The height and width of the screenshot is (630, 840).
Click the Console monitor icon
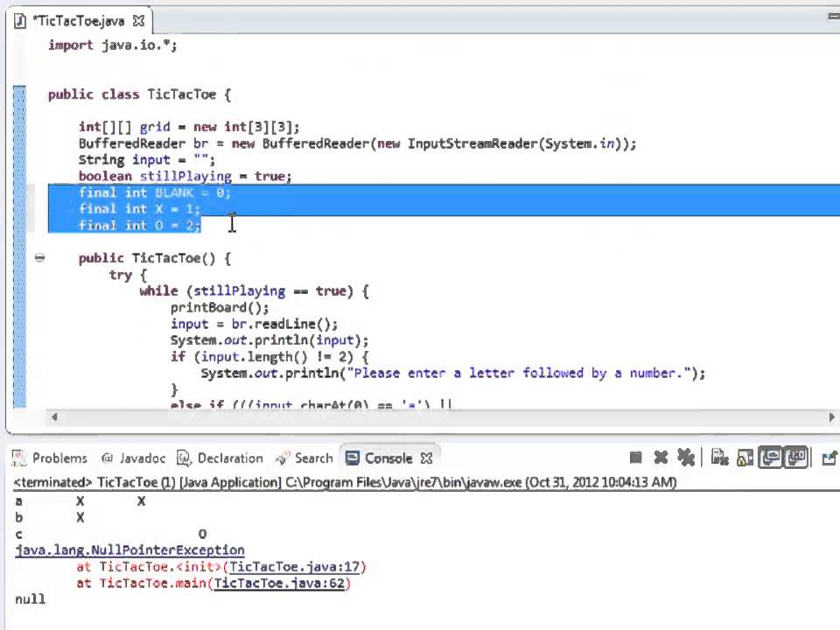tap(352, 458)
